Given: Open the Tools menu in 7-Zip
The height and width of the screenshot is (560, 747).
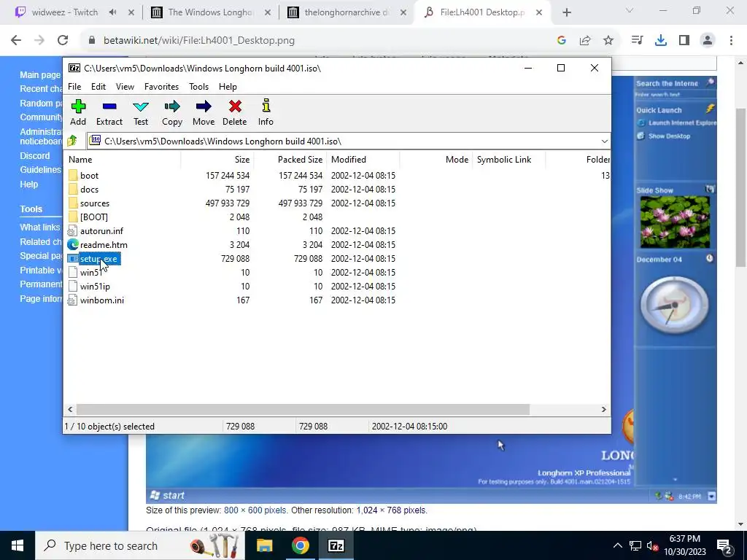Looking at the screenshot, I should (x=198, y=87).
